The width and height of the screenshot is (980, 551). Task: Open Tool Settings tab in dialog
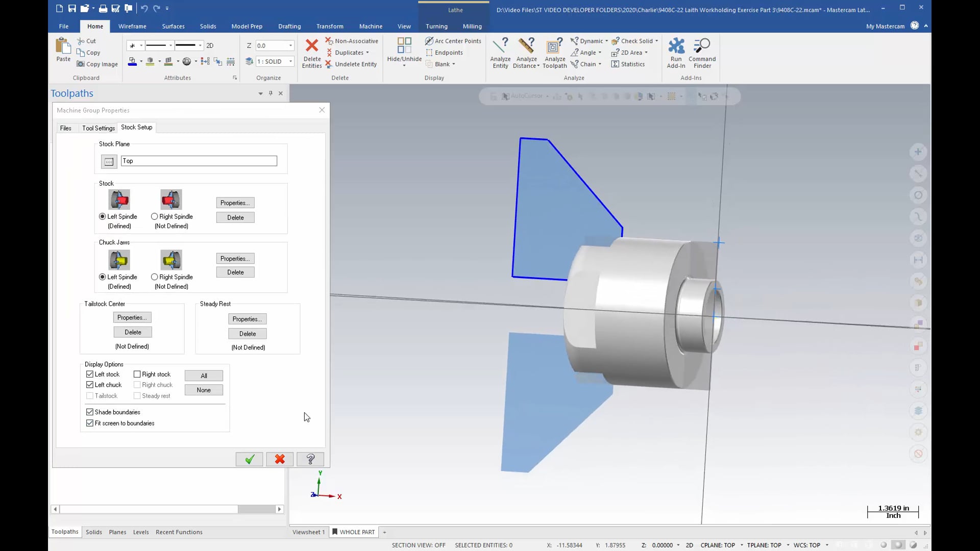pos(99,128)
